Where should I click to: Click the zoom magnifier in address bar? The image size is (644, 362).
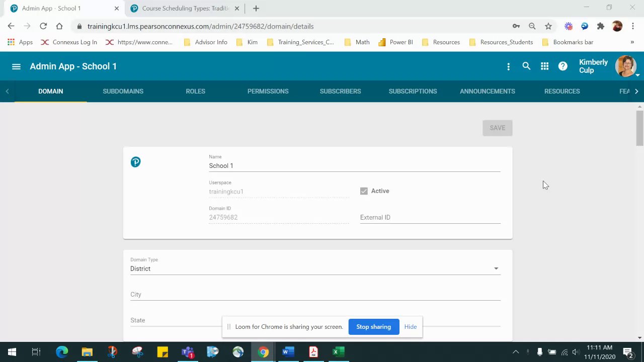click(532, 26)
